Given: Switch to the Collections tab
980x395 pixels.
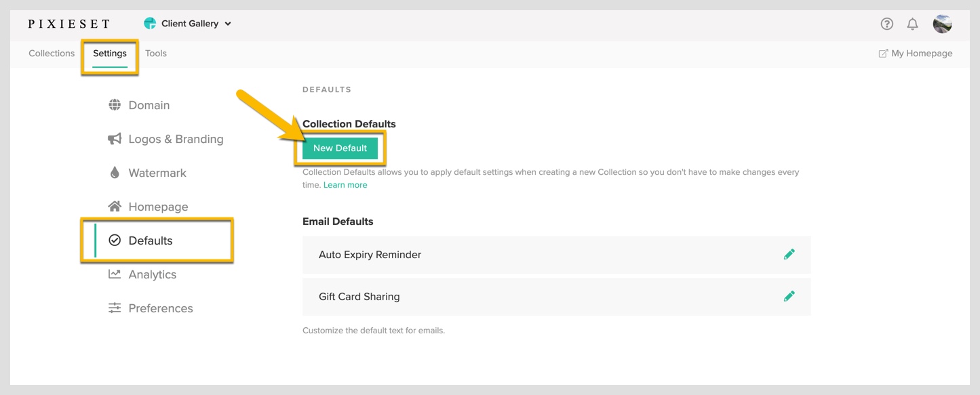Looking at the screenshot, I should 52,54.
